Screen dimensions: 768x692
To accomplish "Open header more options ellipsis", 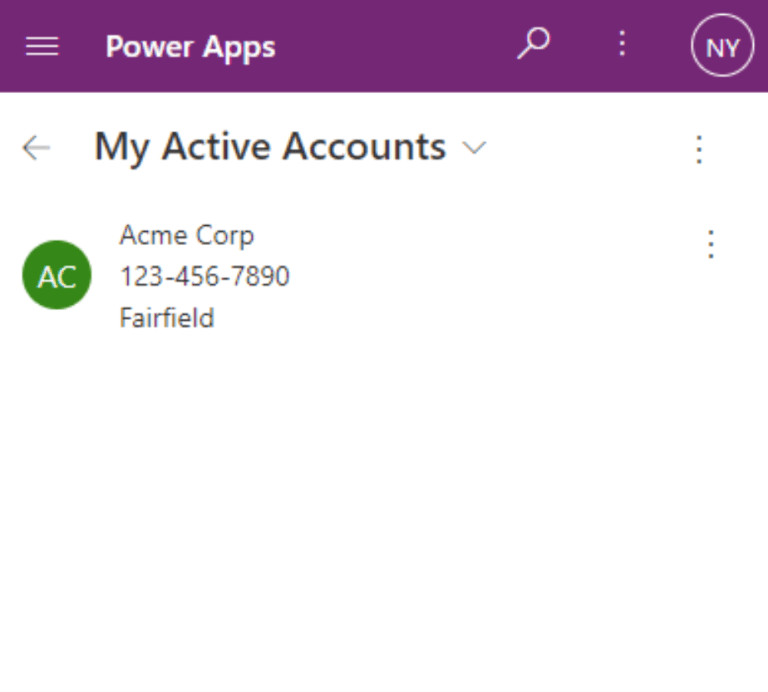I will click(622, 44).
